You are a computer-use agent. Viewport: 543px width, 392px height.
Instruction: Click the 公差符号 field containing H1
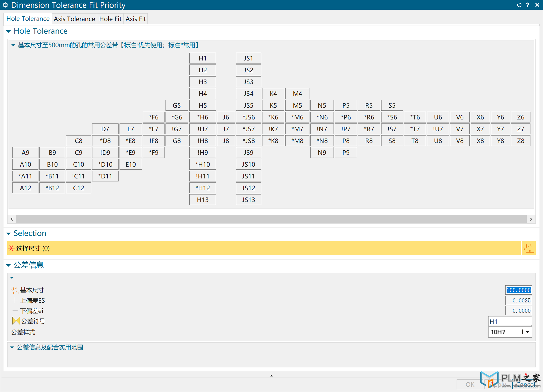pyautogui.click(x=510, y=321)
